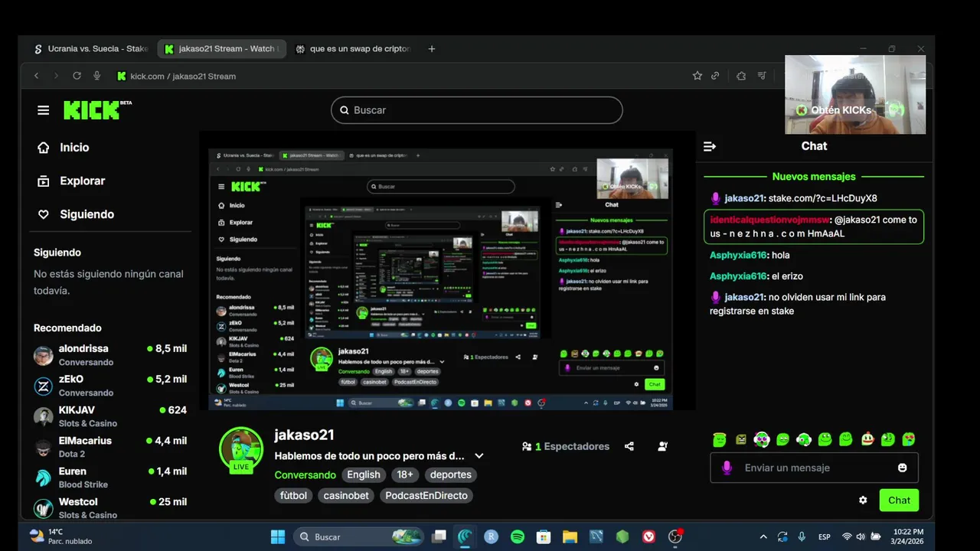Viewport: 980px width, 551px height.
Task: Click the Nuevos mensajes divider label
Action: (814, 177)
